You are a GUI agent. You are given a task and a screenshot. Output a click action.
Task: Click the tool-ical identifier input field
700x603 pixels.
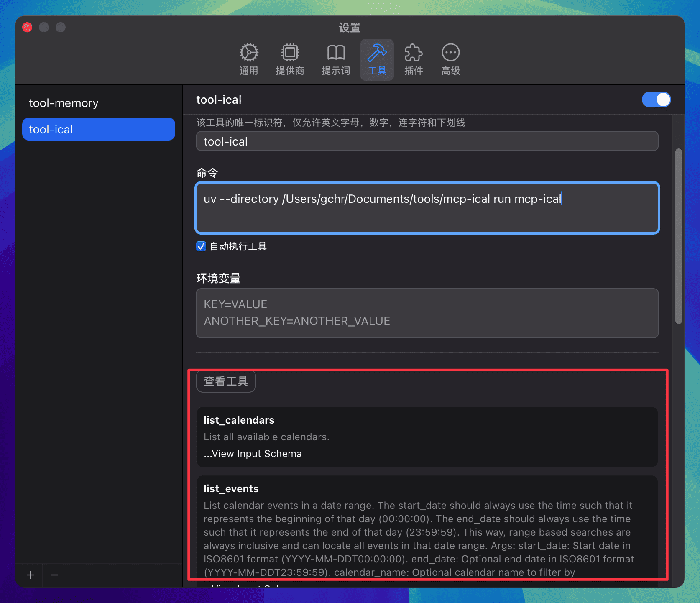427,141
